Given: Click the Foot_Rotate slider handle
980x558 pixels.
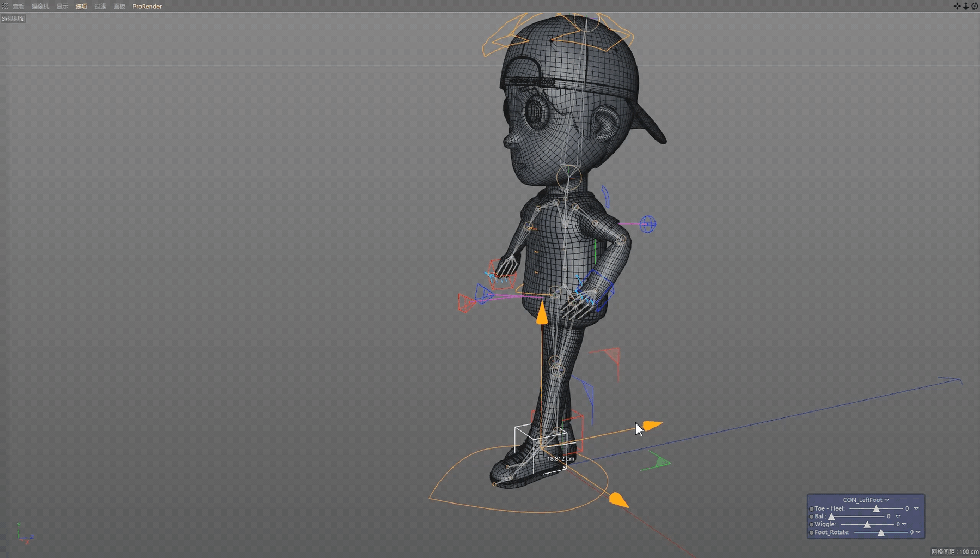Looking at the screenshot, I should tap(881, 532).
